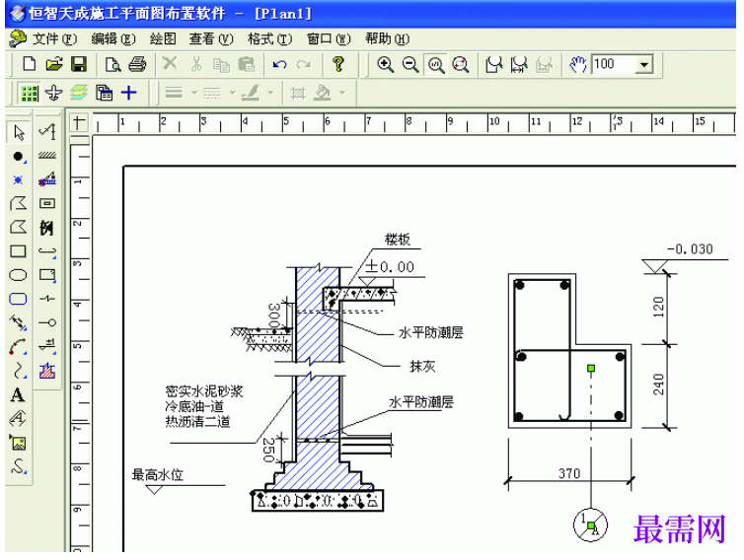Click the print icon
744x560 pixels.
(137, 64)
